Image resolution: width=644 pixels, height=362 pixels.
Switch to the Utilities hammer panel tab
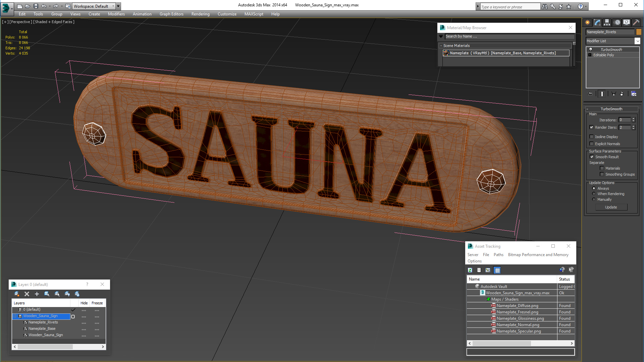636,22
